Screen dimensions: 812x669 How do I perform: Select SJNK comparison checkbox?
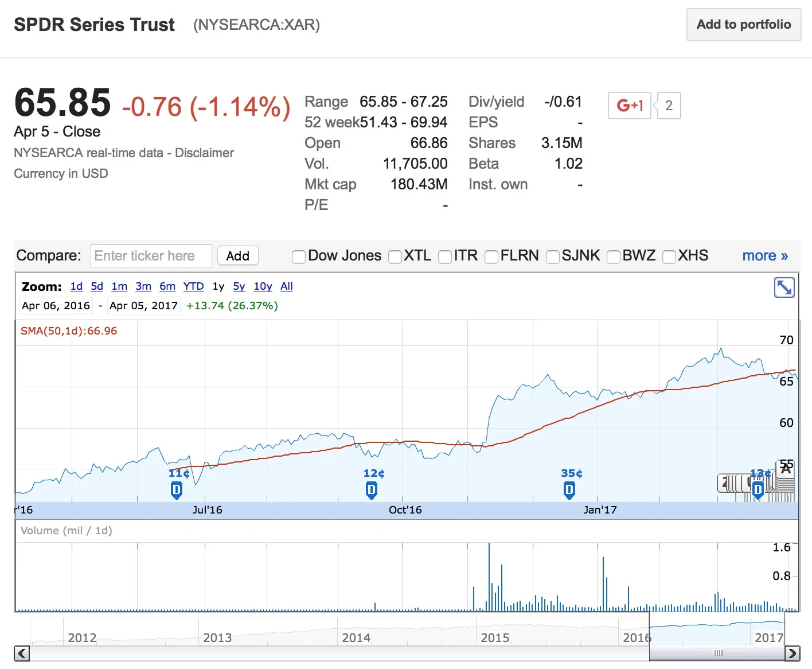[552, 256]
